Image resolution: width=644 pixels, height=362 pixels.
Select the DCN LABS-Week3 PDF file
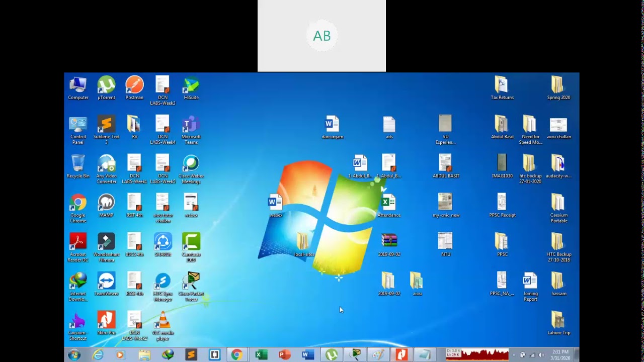point(163,91)
